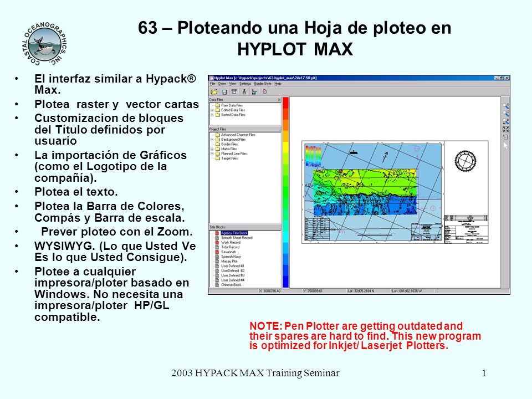This screenshot has height=399, width=532.
Task: Click the red page toolbar icon
Action: coord(265,91)
